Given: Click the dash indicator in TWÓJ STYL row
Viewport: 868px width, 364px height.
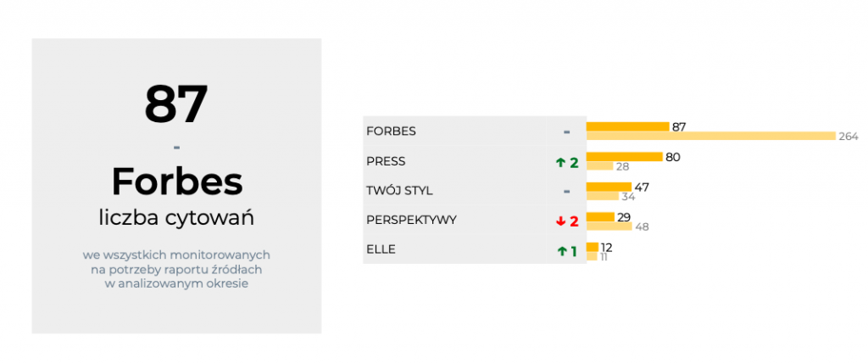Looking at the screenshot, I should [566, 191].
